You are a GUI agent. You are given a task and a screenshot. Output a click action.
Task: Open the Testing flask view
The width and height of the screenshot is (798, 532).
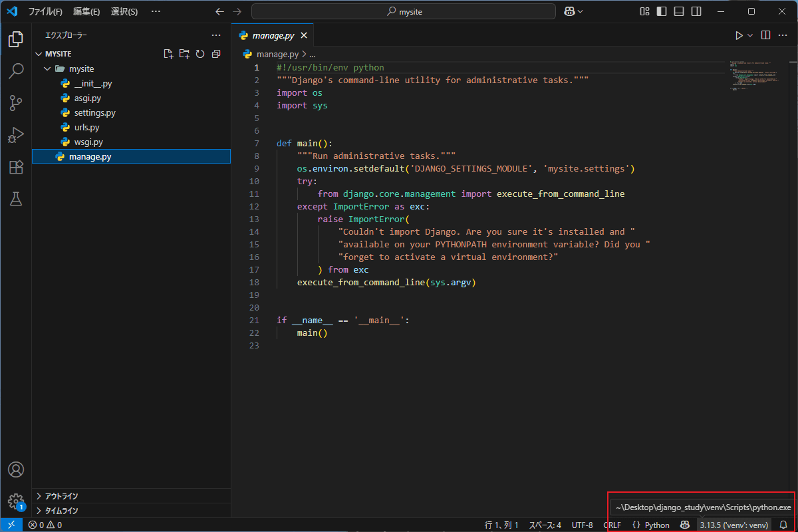16,199
